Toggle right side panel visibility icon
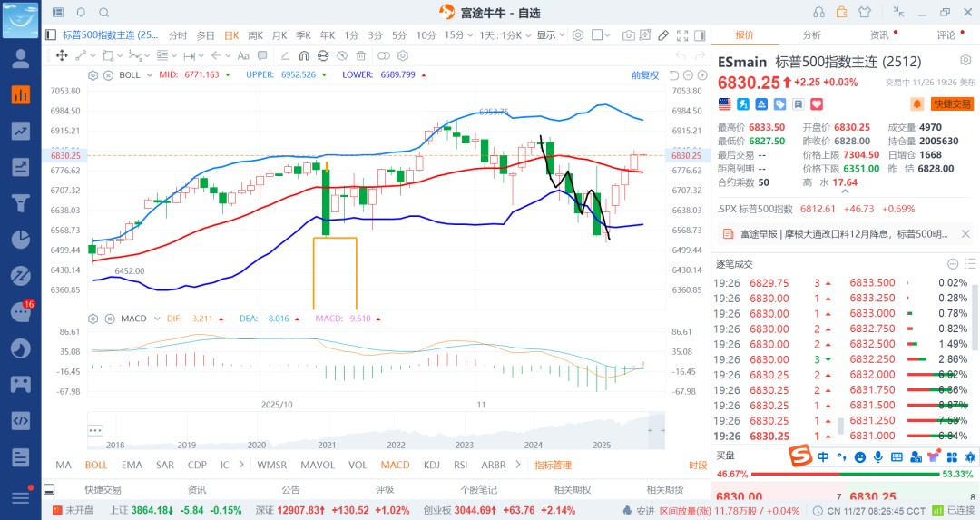This screenshot has height=520, width=980. point(700,35)
